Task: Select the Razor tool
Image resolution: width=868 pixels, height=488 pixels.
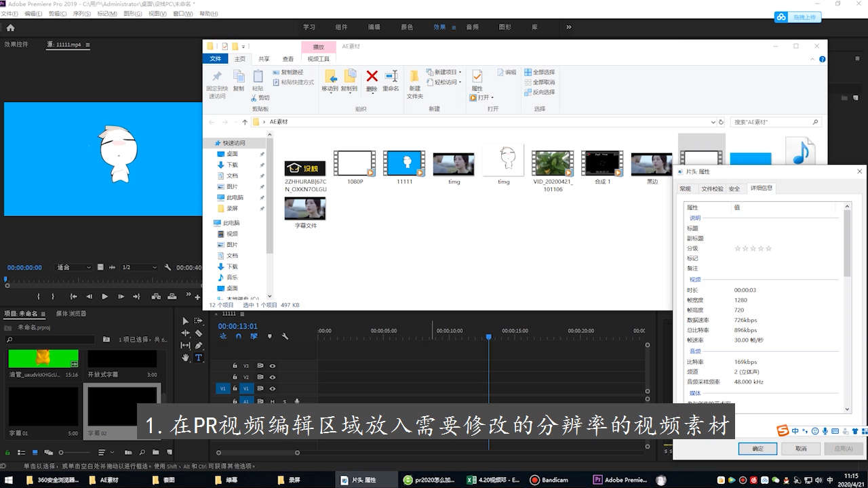Action: coord(199,333)
